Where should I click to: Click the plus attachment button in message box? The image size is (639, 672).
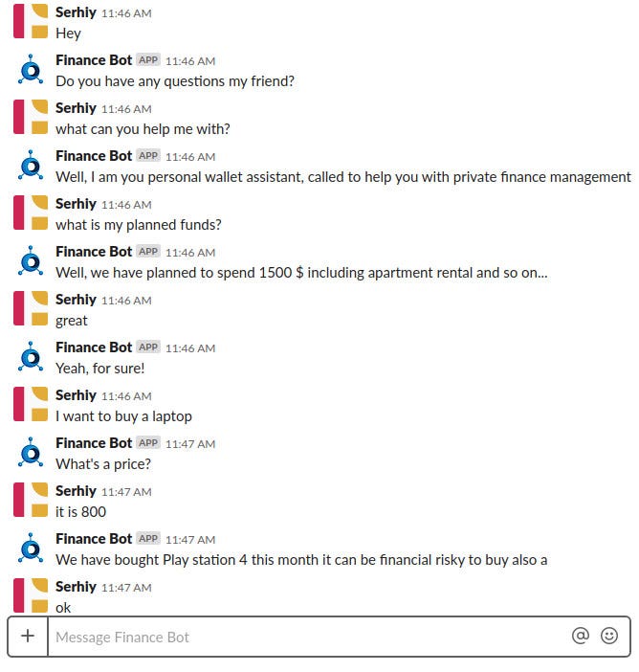click(28, 636)
